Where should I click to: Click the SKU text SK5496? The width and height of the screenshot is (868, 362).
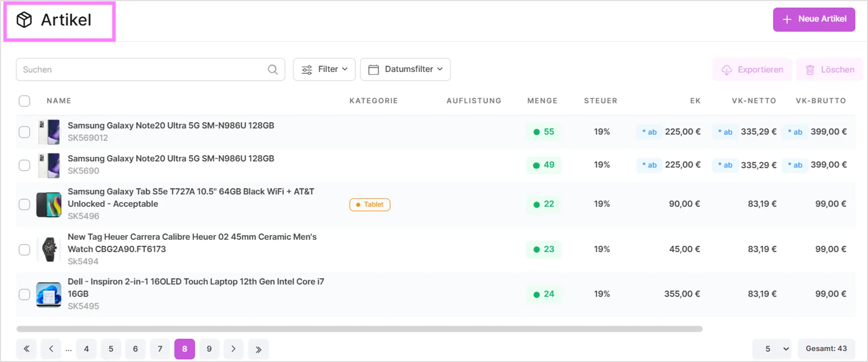pos(83,216)
